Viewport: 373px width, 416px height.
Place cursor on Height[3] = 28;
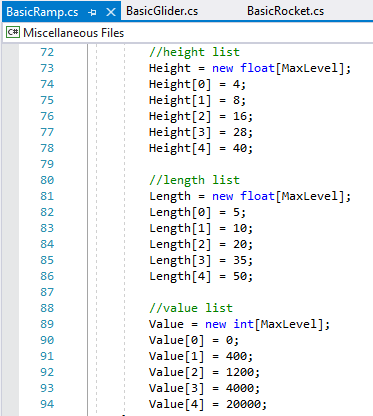point(201,132)
